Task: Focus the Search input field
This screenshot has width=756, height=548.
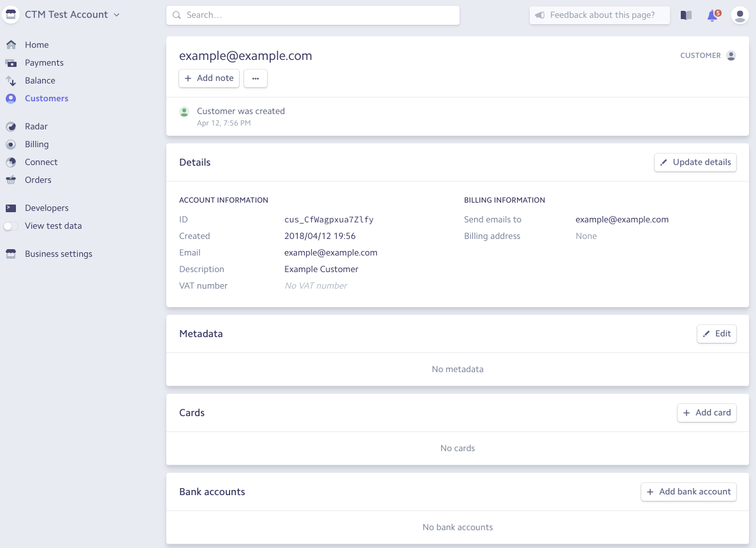Action: tap(312, 15)
